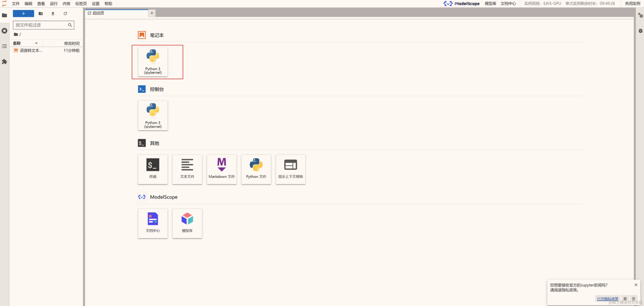Select the 语音转文本 notebook file
The image size is (644, 306).
[46, 50]
